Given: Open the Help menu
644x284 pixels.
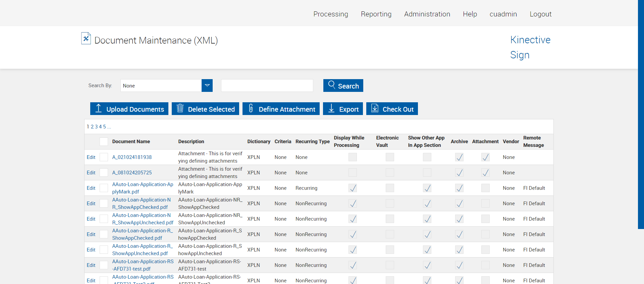Looking at the screenshot, I should pyautogui.click(x=470, y=14).
